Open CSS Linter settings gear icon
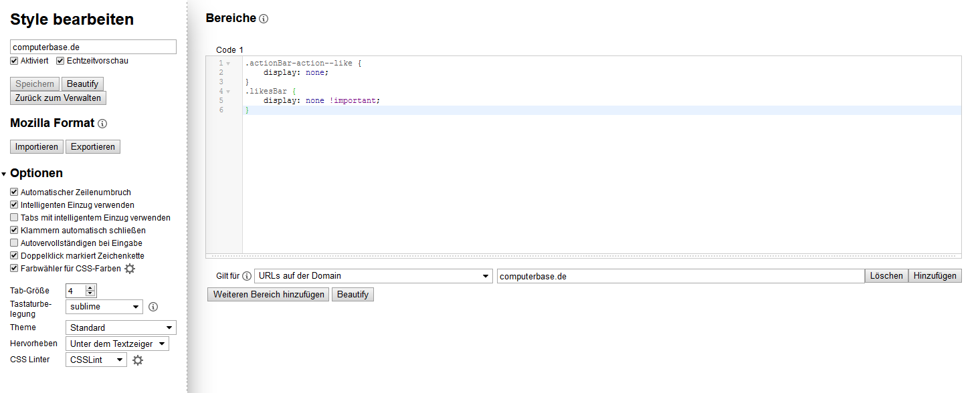The image size is (980, 393). pos(138,360)
